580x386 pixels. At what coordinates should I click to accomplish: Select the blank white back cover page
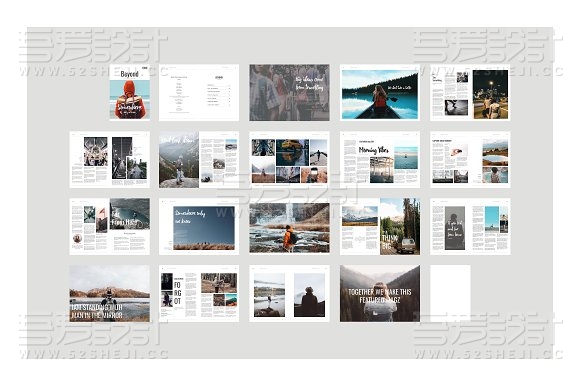click(450, 293)
